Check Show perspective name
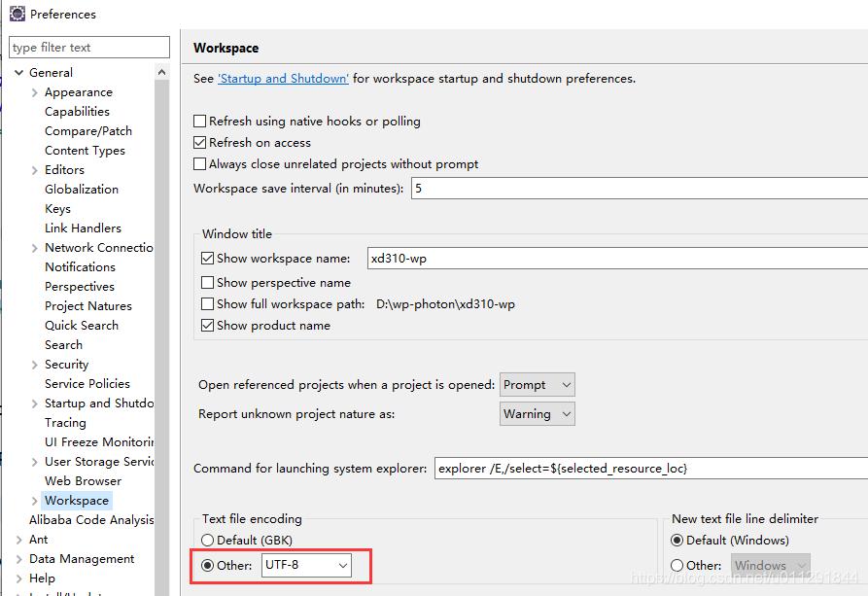 (x=206, y=283)
